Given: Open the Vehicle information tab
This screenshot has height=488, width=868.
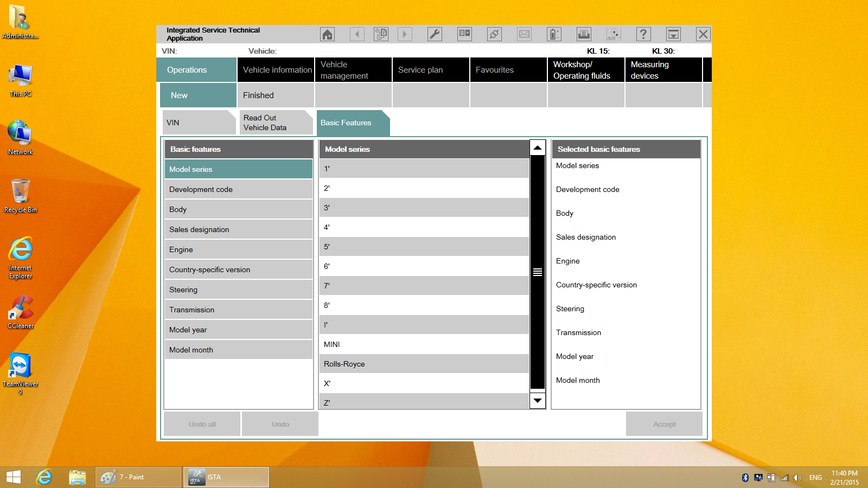Looking at the screenshot, I should [276, 70].
